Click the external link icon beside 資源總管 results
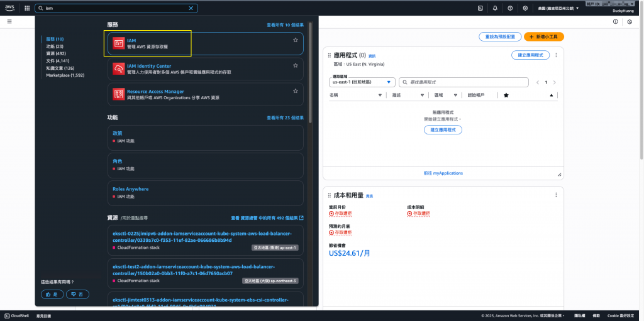 [302, 217]
